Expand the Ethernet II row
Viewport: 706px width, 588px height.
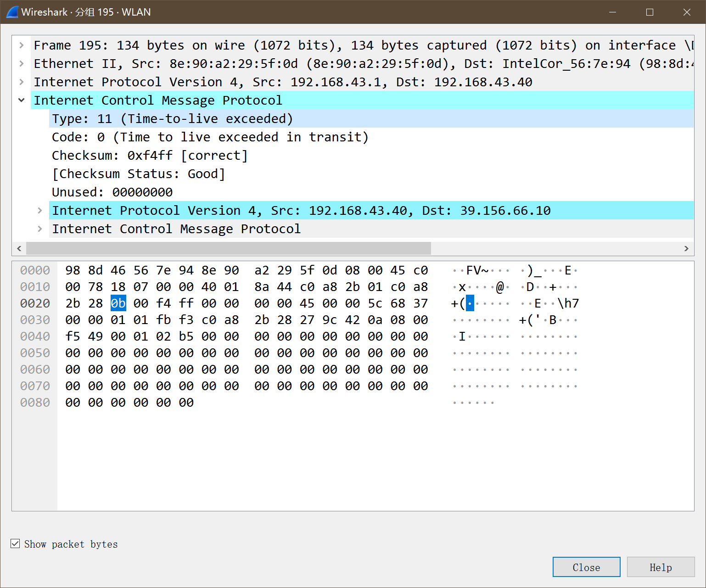pos(21,63)
